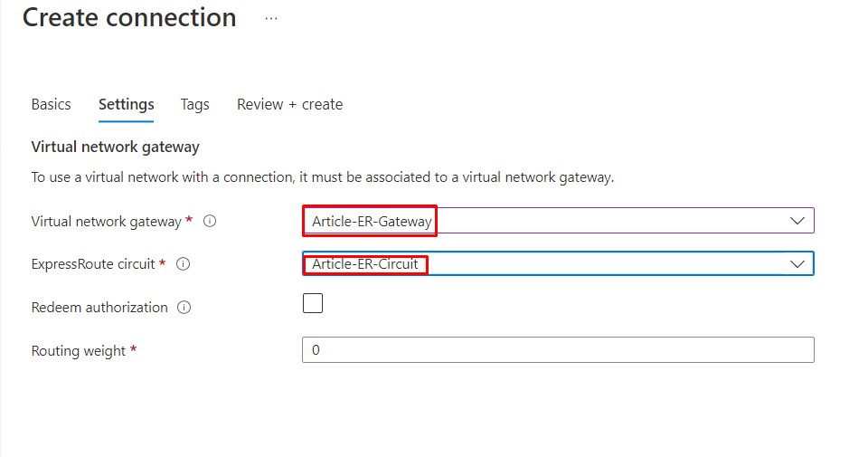
Task: Click the Routing weight input field
Action: coord(558,350)
